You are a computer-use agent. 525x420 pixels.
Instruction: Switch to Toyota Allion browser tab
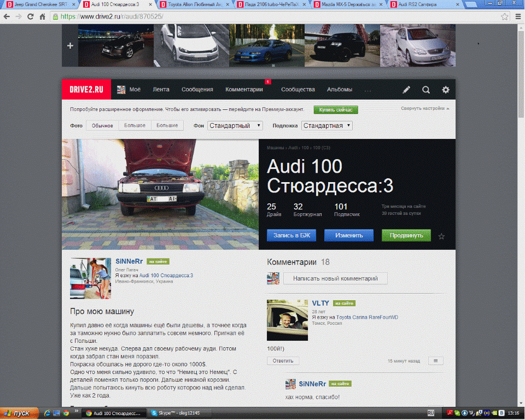[195, 4]
